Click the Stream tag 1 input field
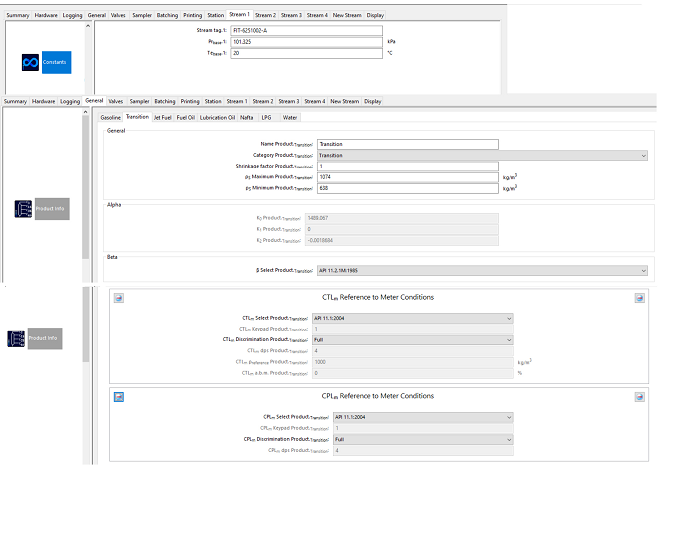The image size is (682, 546). (x=307, y=30)
